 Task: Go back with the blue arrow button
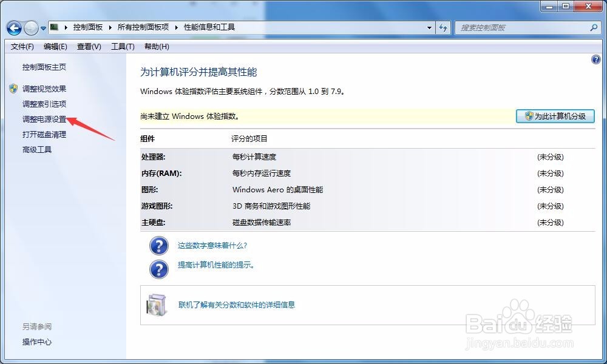pos(15,28)
